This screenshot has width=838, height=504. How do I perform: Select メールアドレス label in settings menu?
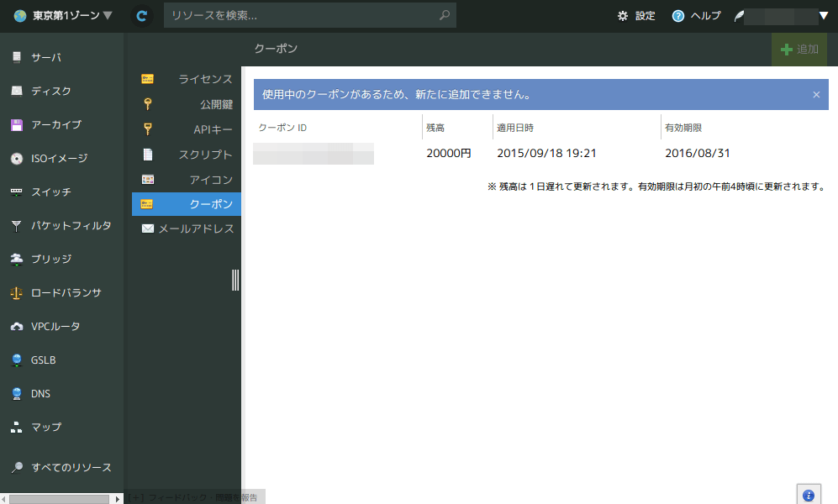coord(196,228)
